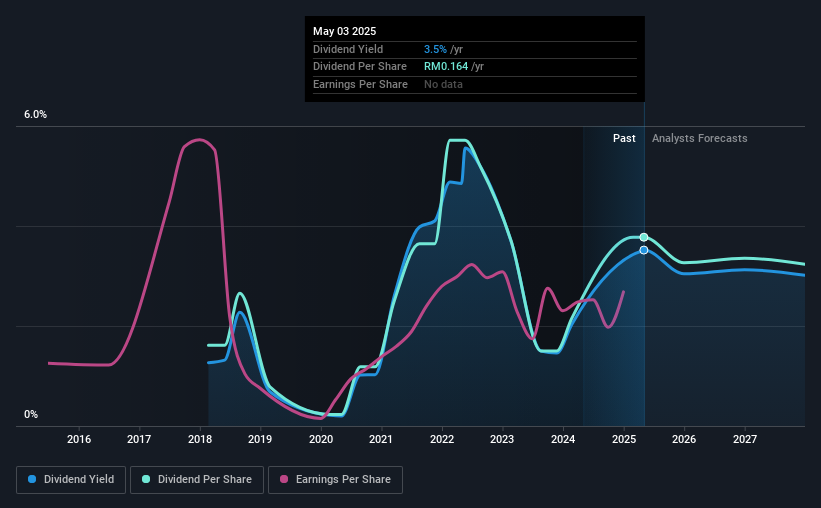This screenshot has width=821, height=508.
Task: Click the 2022 x-axis label
Action: click(x=441, y=439)
